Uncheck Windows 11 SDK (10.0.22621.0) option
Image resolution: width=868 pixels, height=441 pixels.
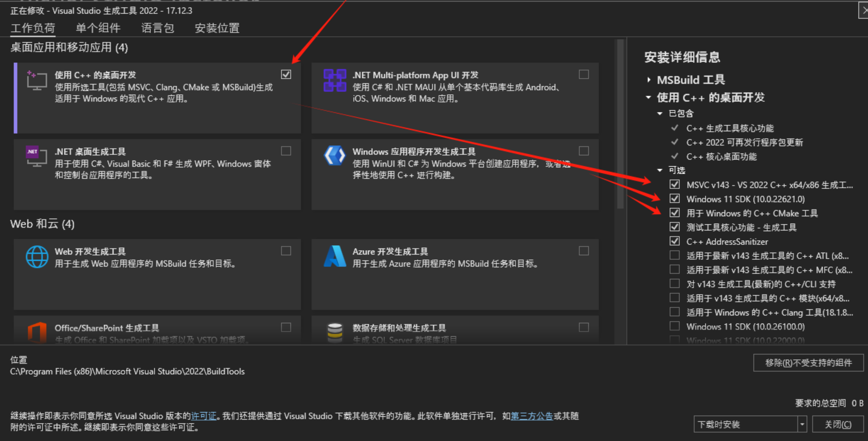pos(675,198)
